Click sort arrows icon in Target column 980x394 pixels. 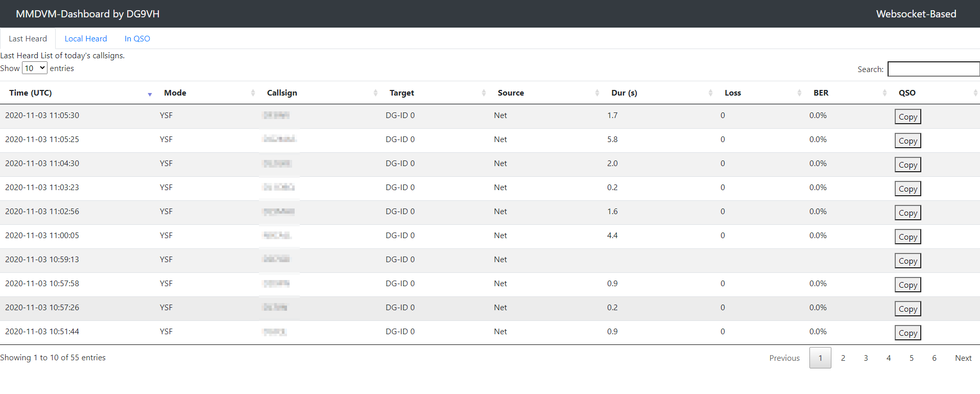click(x=484, y=93)
